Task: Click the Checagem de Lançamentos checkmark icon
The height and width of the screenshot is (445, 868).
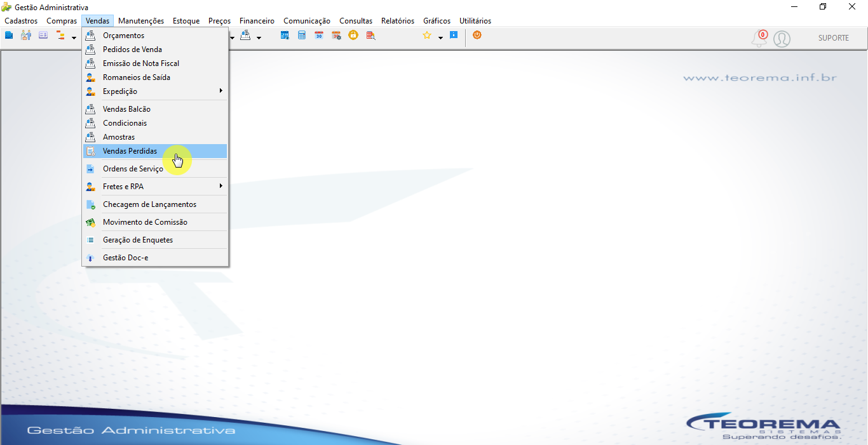Action: (x=90, y=204)
